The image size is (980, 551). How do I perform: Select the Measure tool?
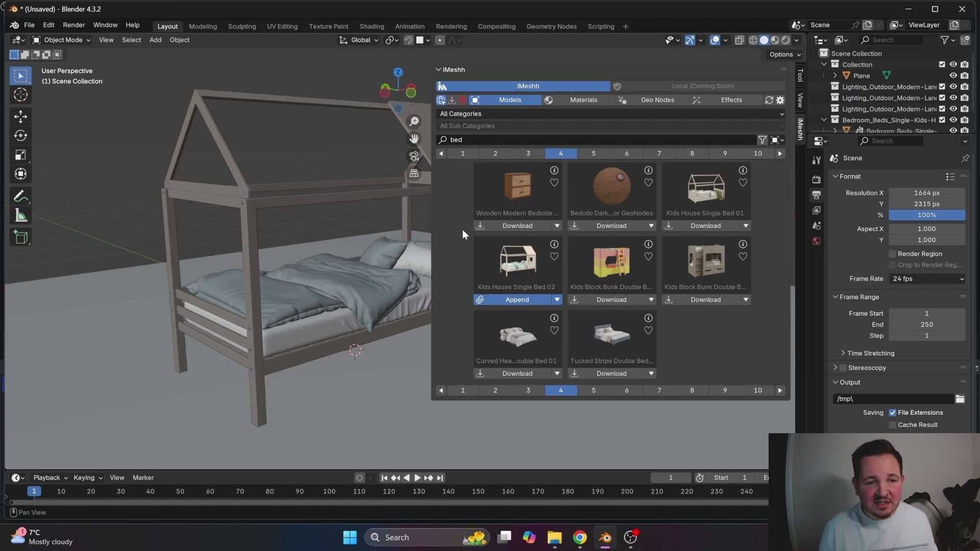(20, 216)
